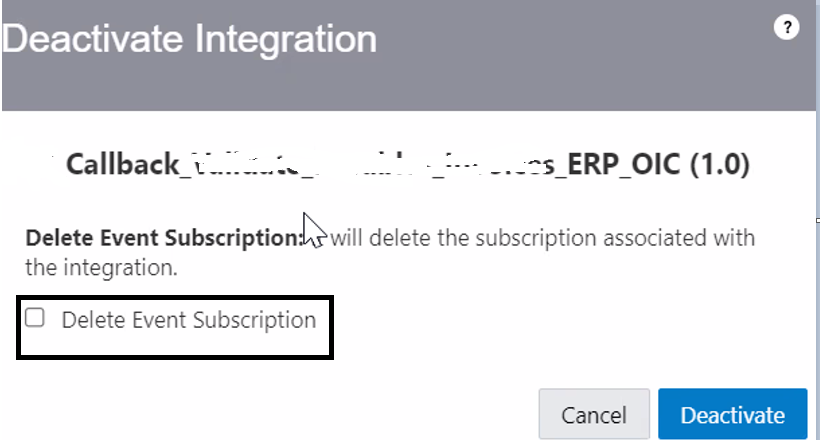Click the Deactivate button
Viewport: 820px width, 440px height.
732,415
